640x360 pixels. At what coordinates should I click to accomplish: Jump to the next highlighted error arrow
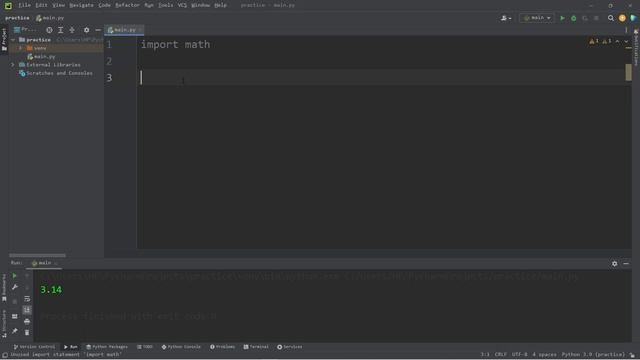click(x=626, y=41)
